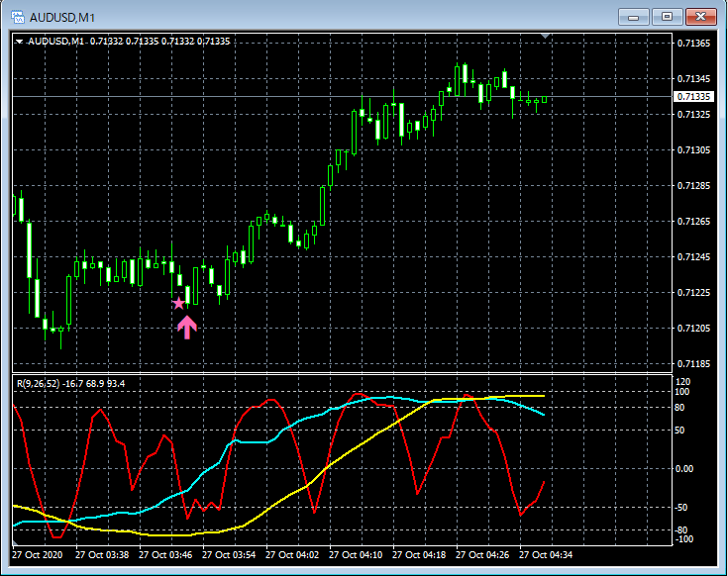
Task: Click the 0.71365 price scale value
Action: pyautogui.click(x=693, y=44)
